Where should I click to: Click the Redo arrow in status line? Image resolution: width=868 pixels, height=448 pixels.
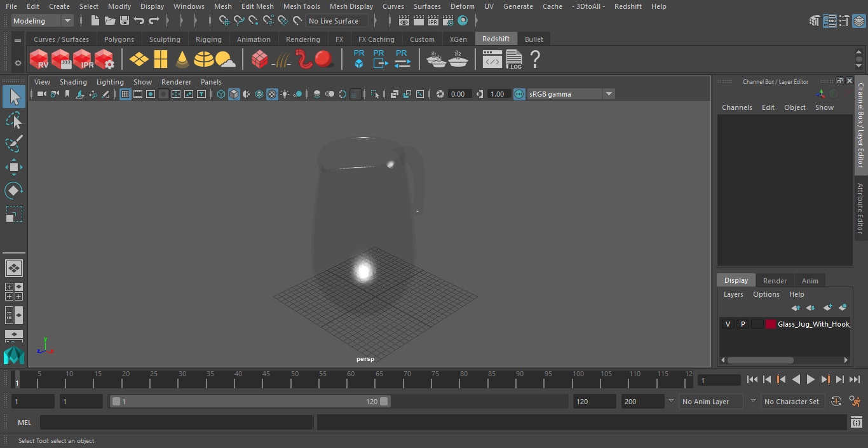154,21
